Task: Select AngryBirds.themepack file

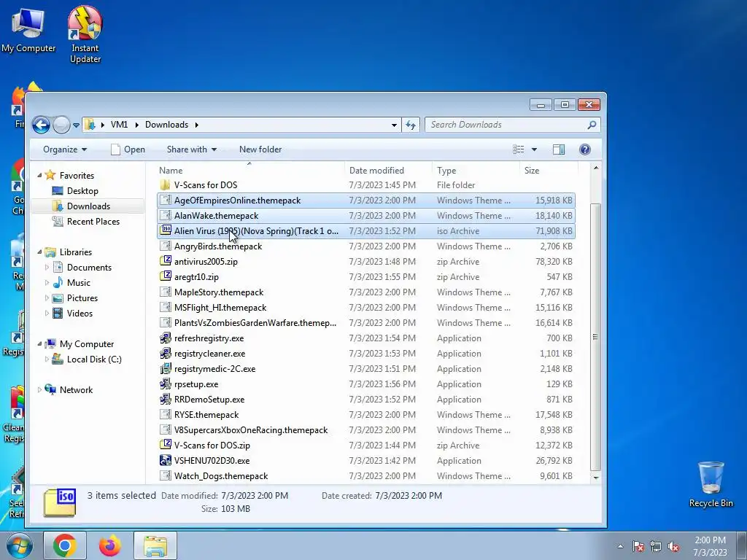Action: click(x=366, y=246)
